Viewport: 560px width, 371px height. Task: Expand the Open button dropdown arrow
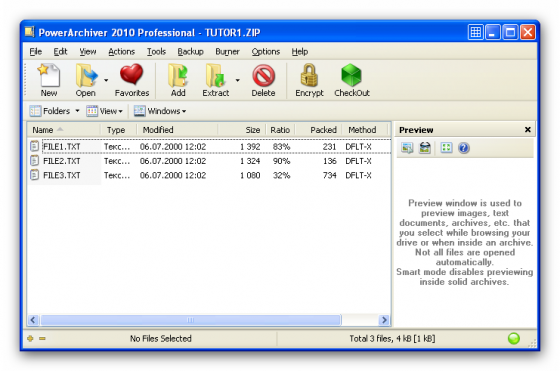(x=106, y=80)
